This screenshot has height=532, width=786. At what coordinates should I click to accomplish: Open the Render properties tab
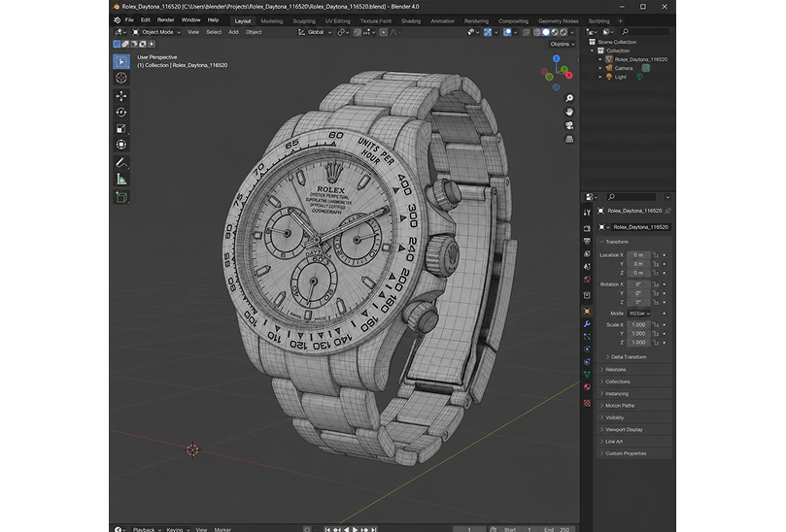tap(587, 228)
